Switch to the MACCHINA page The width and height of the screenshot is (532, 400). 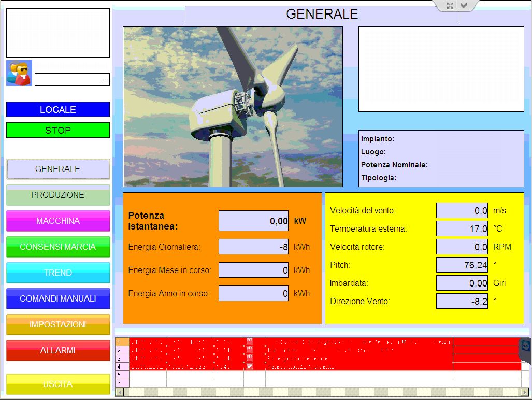(57, 221)
